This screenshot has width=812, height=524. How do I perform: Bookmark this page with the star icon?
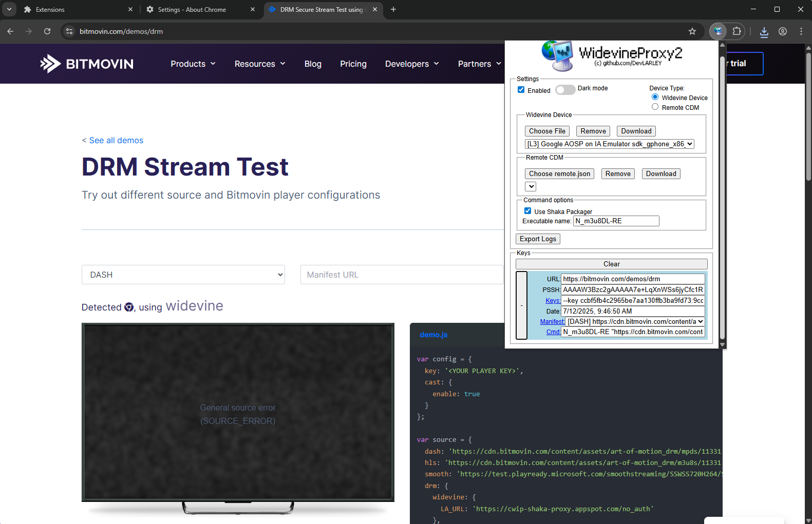(x=692, y=31)
